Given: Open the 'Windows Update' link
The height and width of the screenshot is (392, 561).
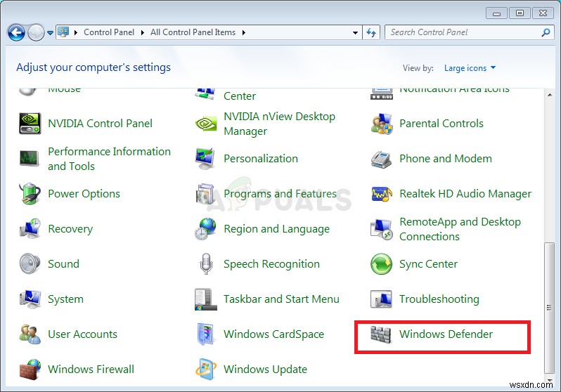Looking at the screenshot, I should tap(265, 369).
